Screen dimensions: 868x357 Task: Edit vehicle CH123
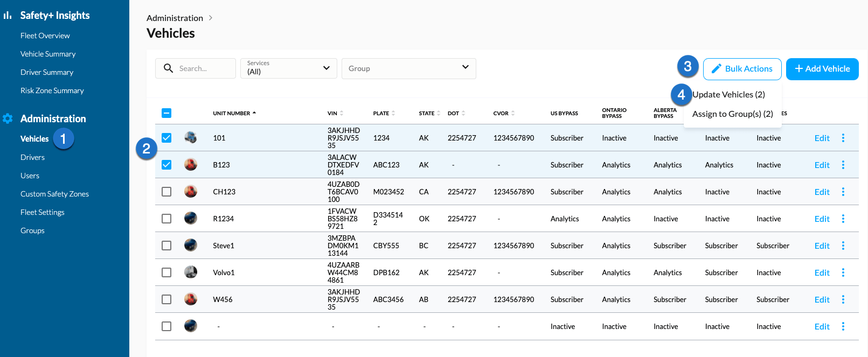822,192
